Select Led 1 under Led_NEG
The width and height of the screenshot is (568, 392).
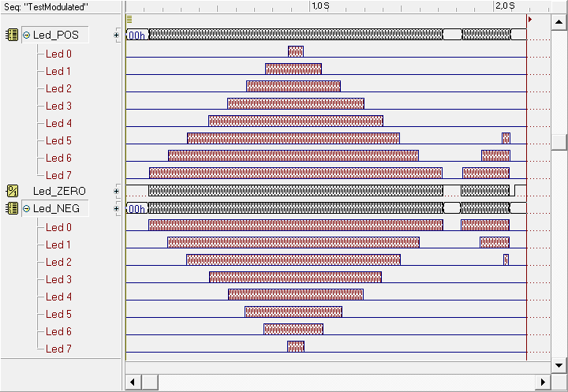[58, 245]
